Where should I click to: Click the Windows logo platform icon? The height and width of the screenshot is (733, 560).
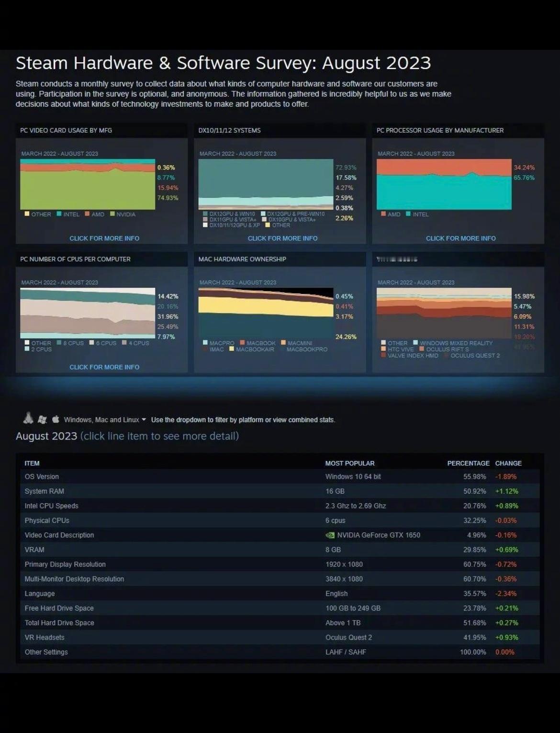pos(42,419)
